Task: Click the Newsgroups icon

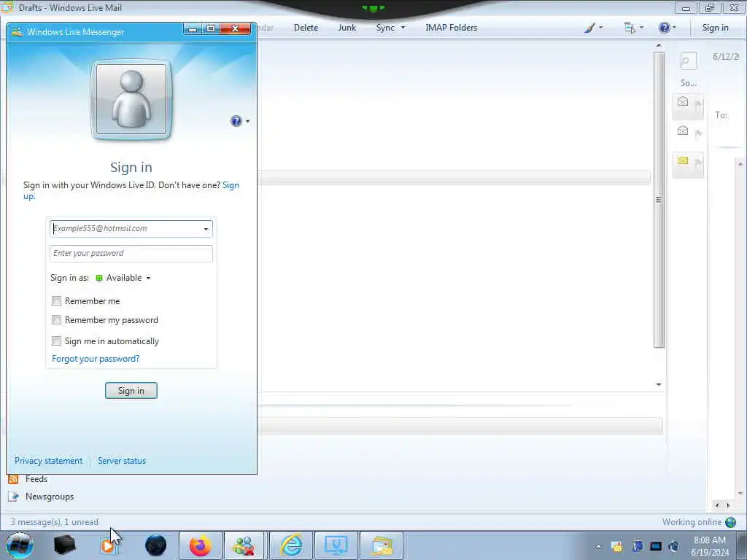Action: point(13,497)
